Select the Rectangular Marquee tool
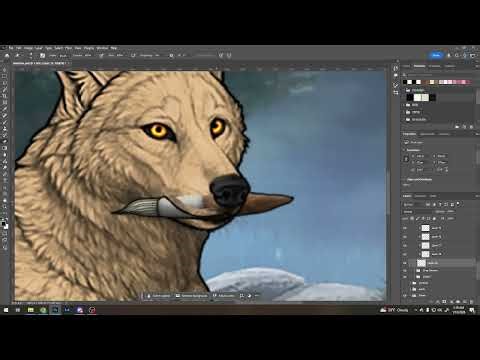This screenshot has height=360, width=480. pos(5,76)
